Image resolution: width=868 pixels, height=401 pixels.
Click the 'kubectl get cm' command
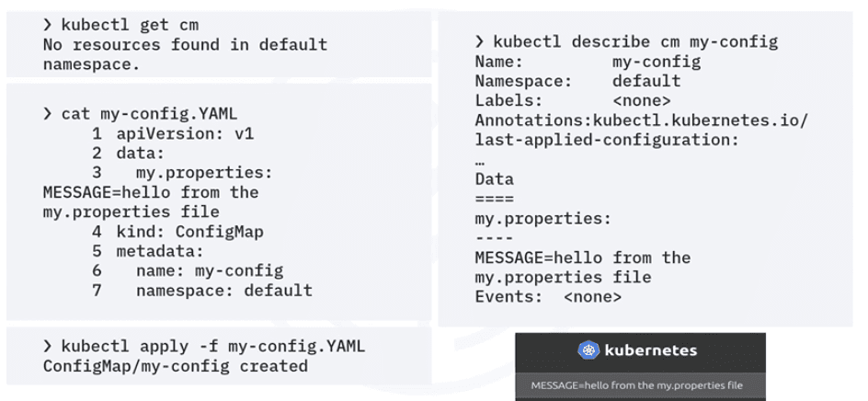(130, 24)
